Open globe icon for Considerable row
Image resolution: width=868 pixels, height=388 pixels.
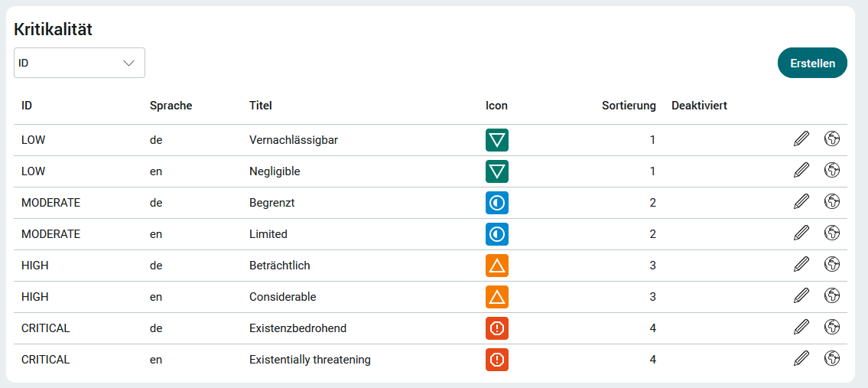pyautogui.click(x=832, y=295)
